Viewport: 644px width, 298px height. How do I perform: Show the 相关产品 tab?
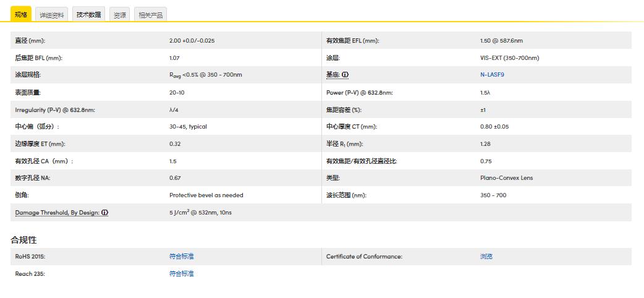tap(150, 15)
